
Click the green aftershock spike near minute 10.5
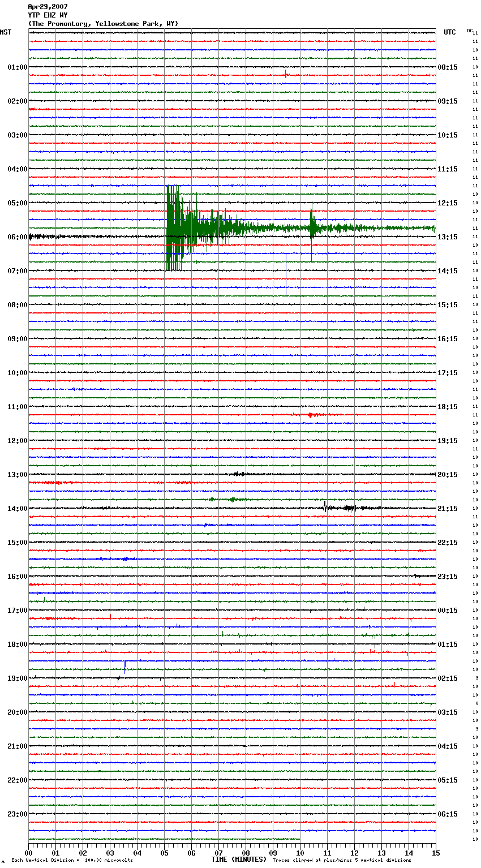(x=311, y=229)
